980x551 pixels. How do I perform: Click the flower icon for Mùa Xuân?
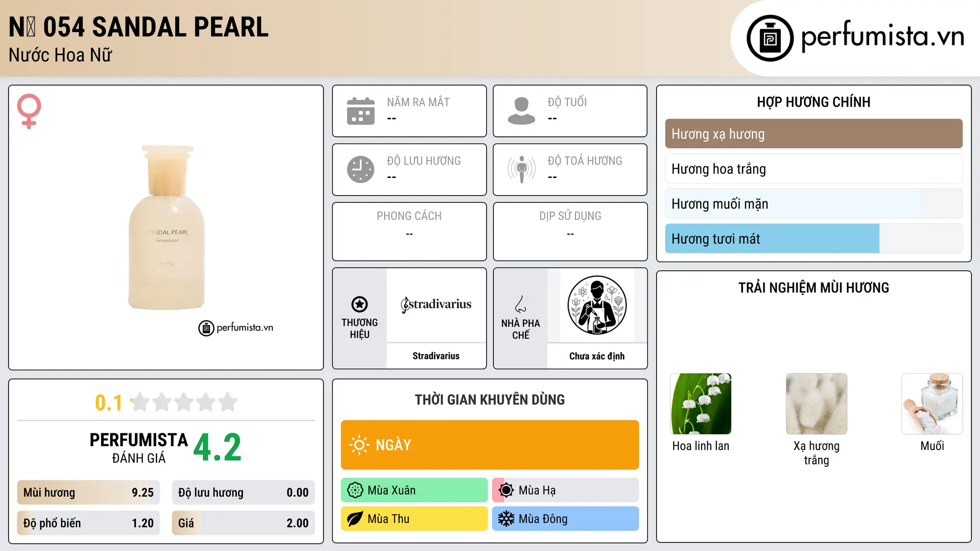355,490
